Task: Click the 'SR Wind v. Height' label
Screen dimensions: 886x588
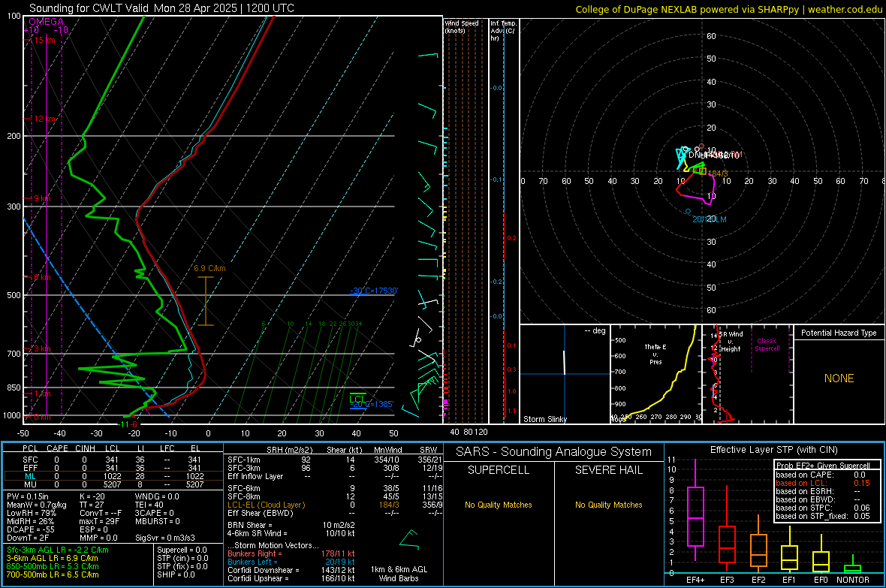Action: click(731, 342)
